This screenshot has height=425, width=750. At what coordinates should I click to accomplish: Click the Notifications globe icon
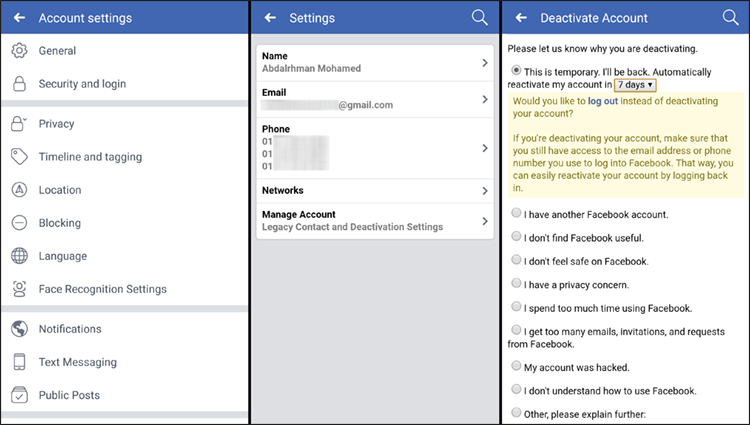tap(19, 329)
